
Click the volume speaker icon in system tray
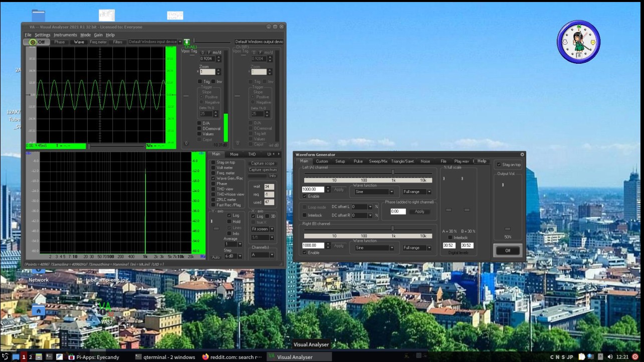point(610,357)
